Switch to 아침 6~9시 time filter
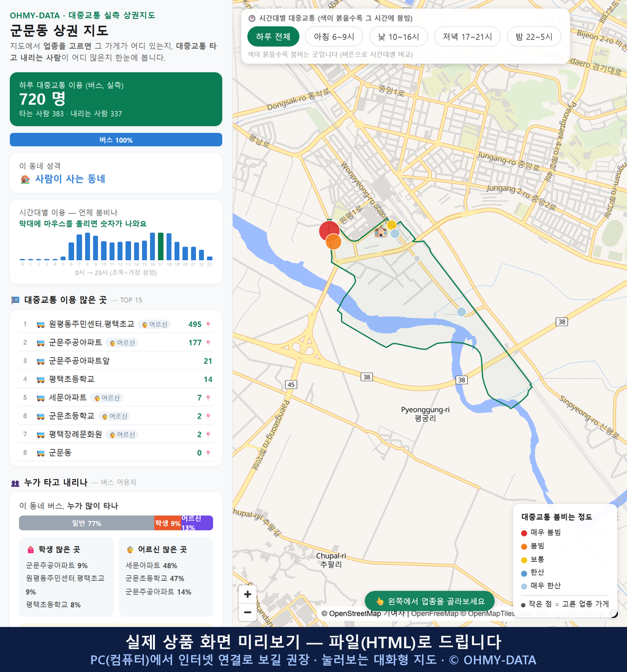Screen dimensions: 627x672 click(334, 37)
